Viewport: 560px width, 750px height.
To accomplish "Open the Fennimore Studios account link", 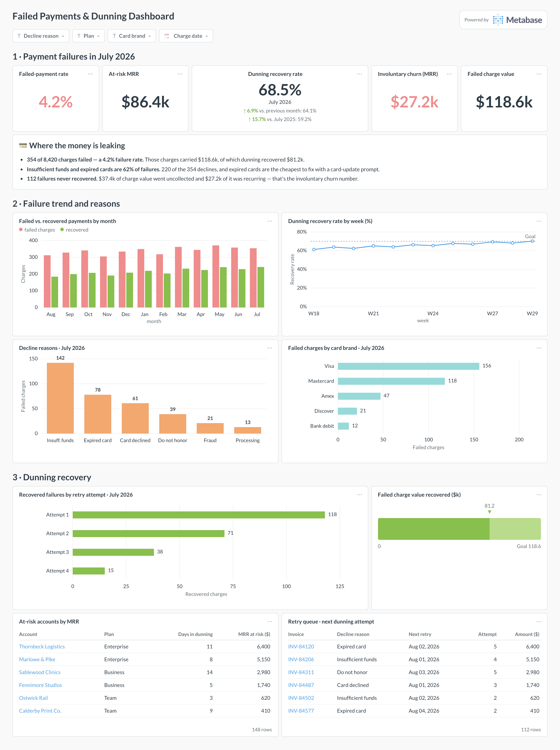I will coord(40,685).
